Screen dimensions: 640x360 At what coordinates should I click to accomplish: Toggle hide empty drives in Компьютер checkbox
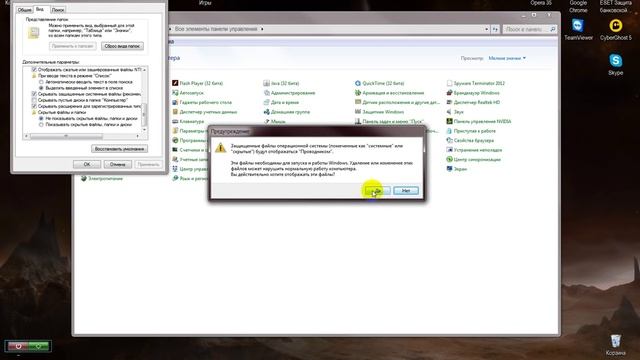34,100
